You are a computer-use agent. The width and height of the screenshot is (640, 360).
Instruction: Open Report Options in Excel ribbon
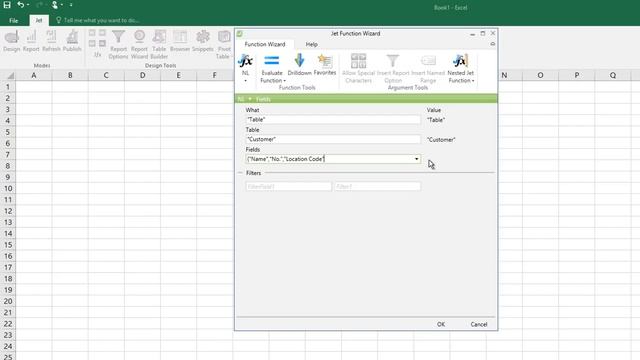tap(118, 44)
